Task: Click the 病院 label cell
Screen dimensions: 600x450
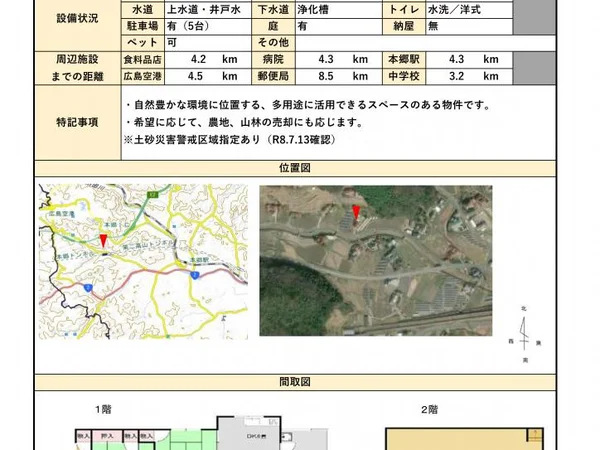Action: [273, 60]
